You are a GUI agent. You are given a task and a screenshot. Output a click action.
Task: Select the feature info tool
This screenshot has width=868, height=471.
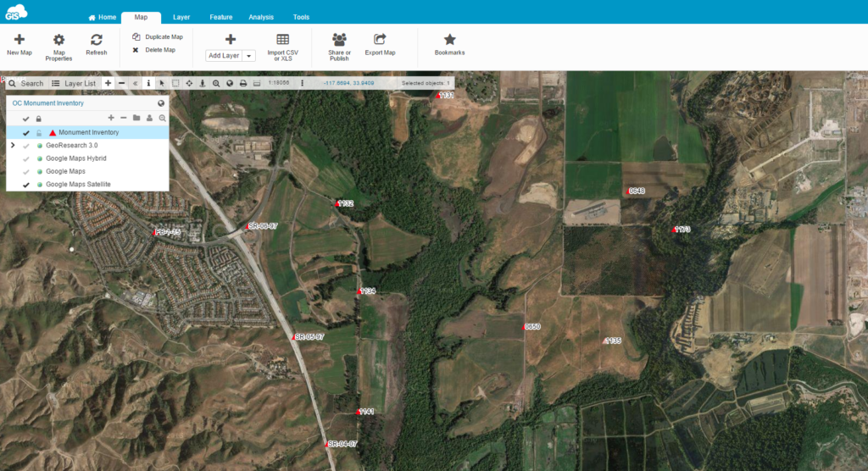pyautogui.click(x=148, y=83)
